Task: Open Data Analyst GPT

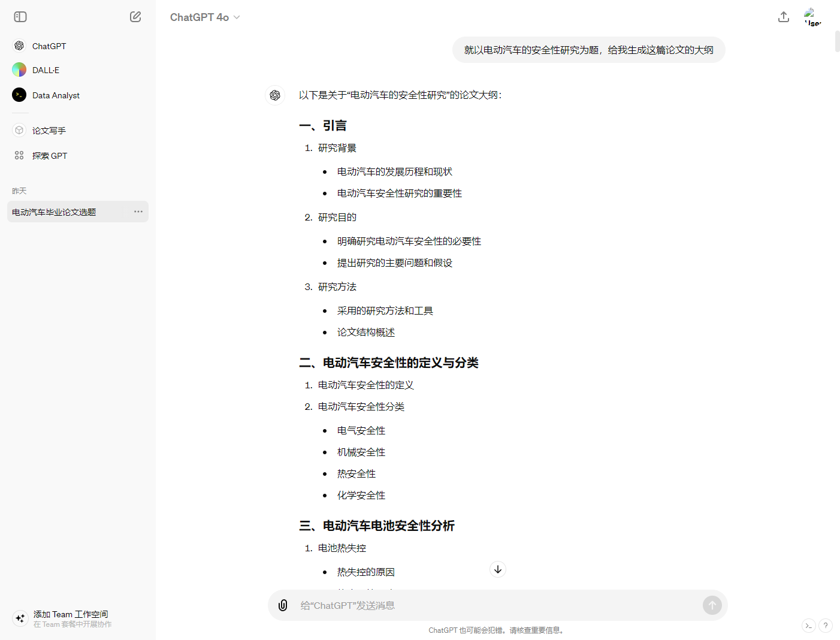Action: pyautogui.click(x=56, y=95)
